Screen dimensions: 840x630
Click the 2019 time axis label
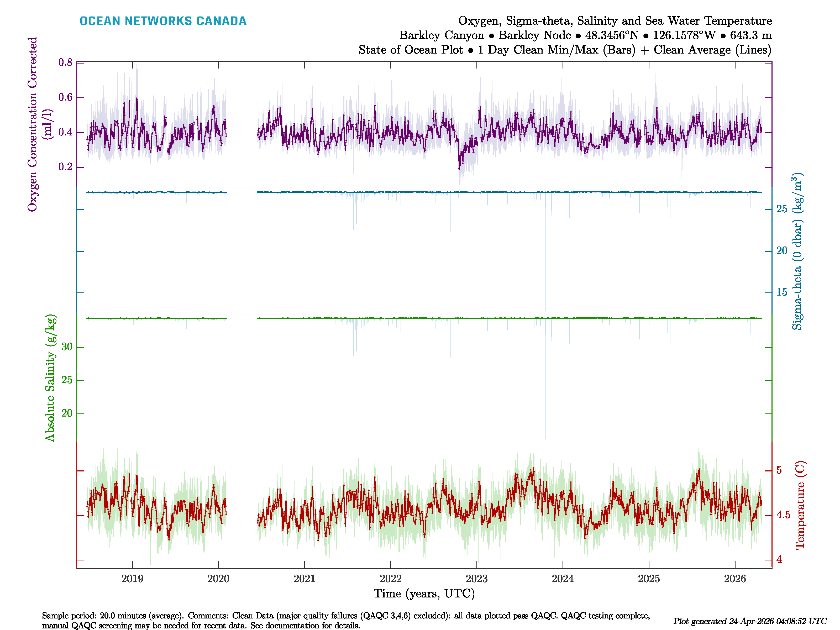(132, 579)
